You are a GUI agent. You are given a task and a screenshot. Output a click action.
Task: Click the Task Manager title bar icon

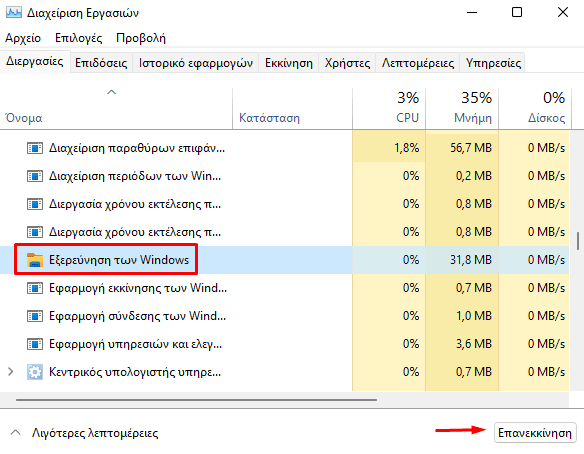coord(14,13)
